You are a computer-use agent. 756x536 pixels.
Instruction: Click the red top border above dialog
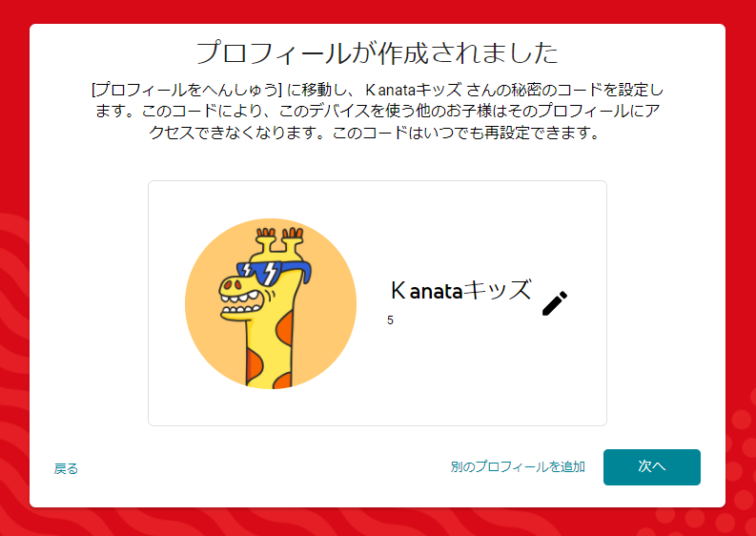[x=378, y=11]
